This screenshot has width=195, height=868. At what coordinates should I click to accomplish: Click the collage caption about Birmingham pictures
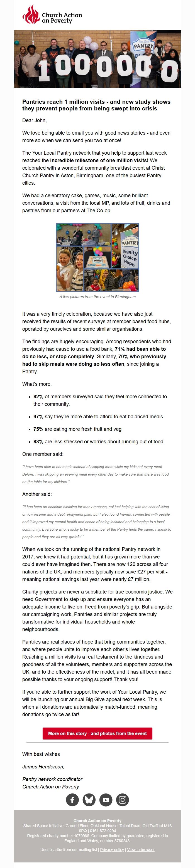(x=97, y=297)
